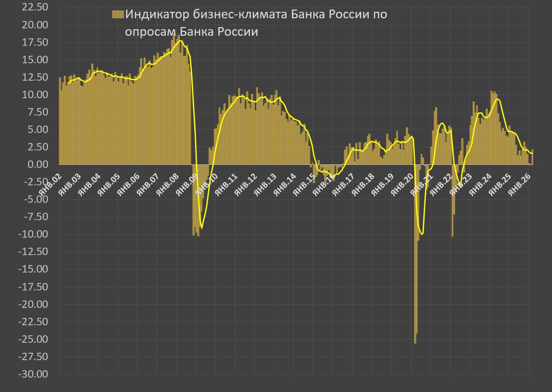Click the legend title 'Индикатор бизнес-климата Банка России'
552x392 pixels.
256,23
